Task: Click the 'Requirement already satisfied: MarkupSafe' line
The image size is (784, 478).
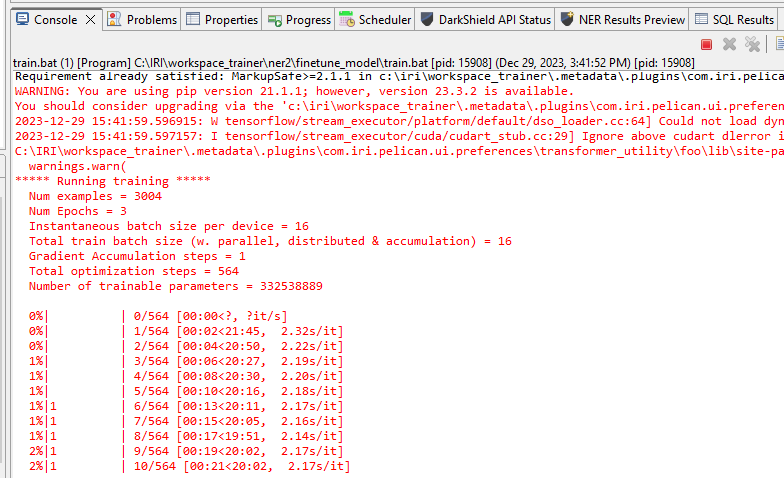Action: [399, 76]
